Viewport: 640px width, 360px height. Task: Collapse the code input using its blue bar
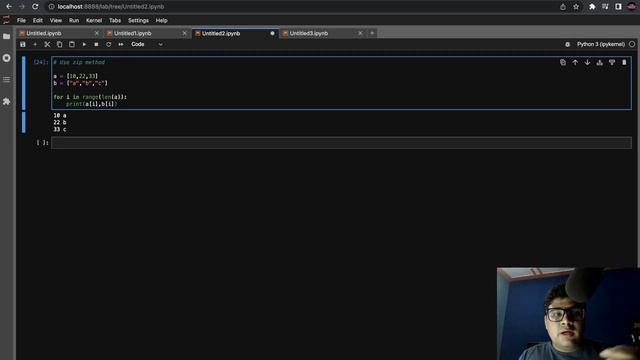pos(24,83)
